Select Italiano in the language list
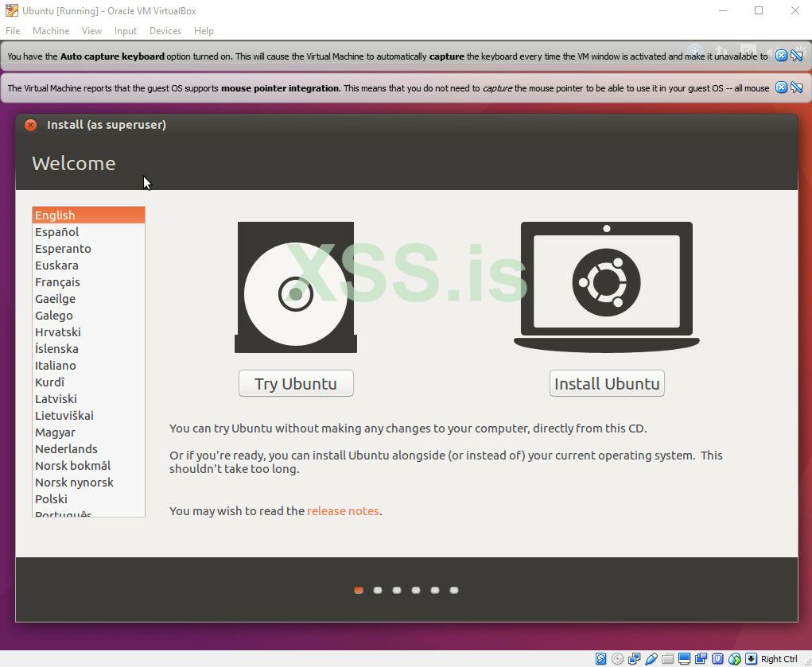 pos(88,365)
